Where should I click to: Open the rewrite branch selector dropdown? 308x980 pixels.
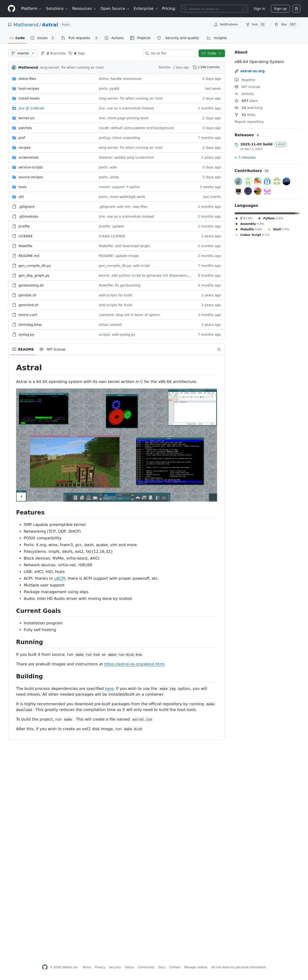point(23,53)
